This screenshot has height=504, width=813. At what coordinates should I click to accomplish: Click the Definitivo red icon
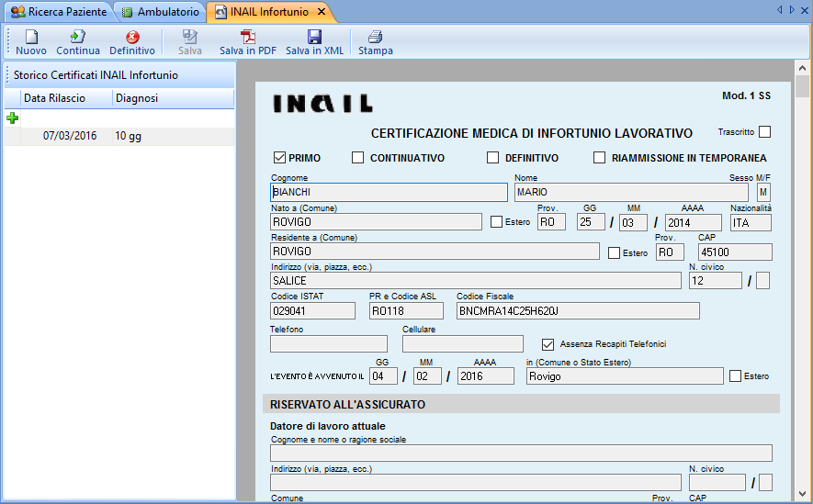click(132, 37)
